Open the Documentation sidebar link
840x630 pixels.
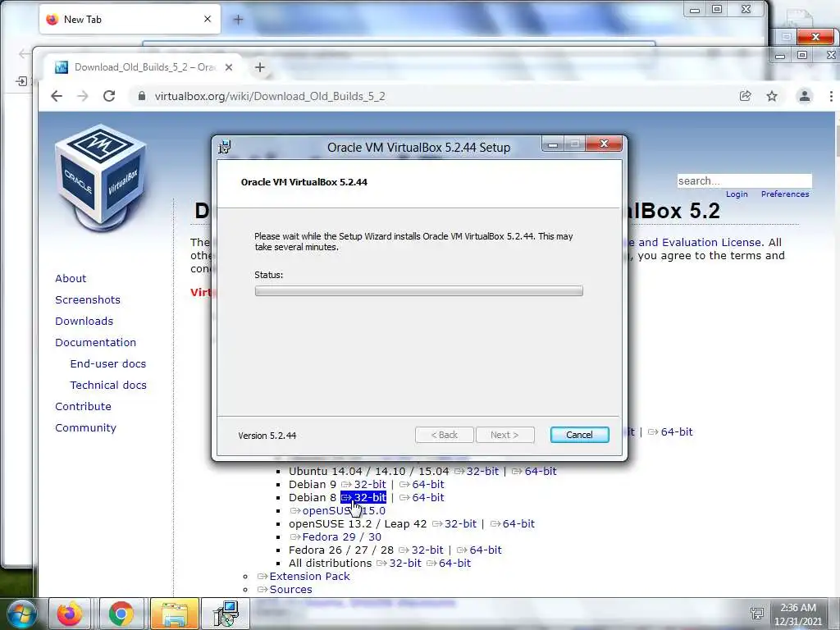(x=95, y=342)
